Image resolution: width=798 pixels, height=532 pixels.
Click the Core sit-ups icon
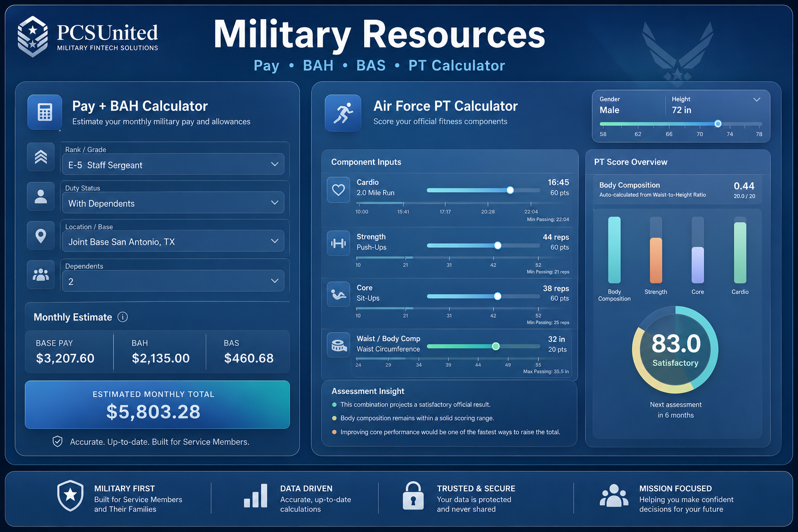(338, 294)
